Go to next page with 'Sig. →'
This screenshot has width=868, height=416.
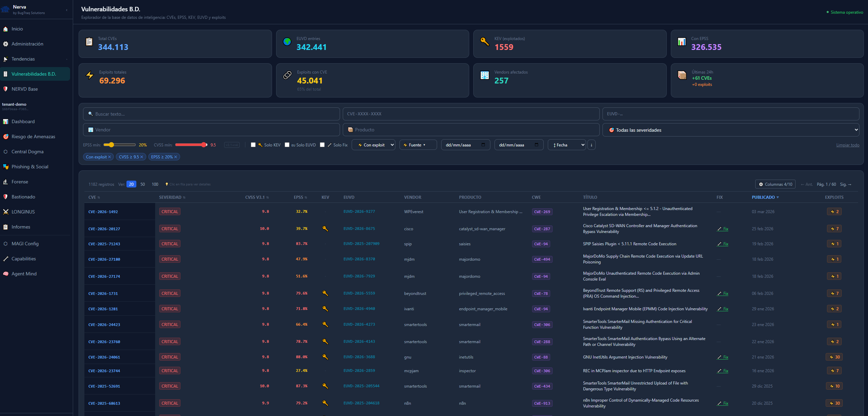(x=846, y=184)
